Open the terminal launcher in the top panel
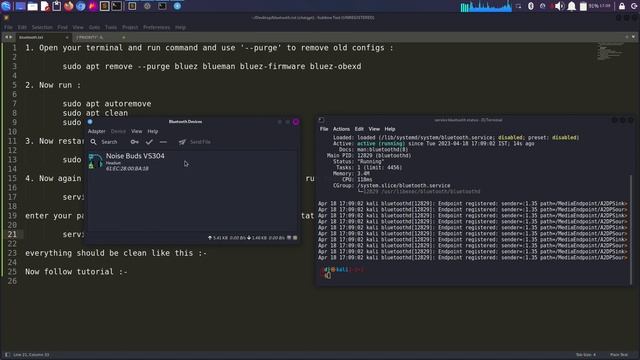The height and width of the screenshot is (360, 640). tap(116, 6)
